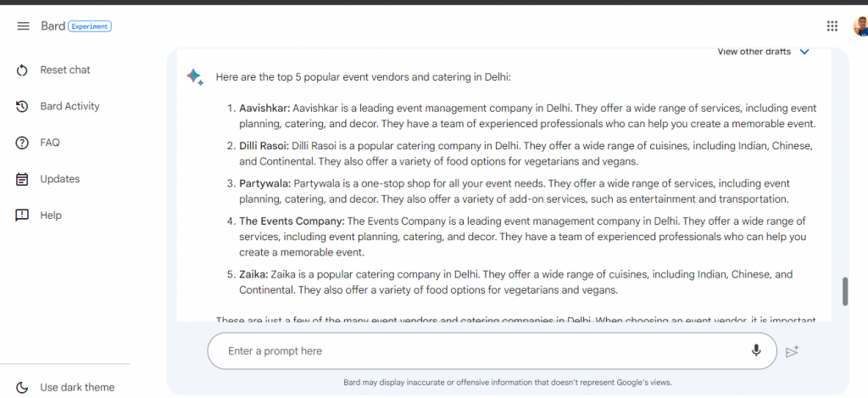The height and width of the screenshot is (398, 868).
Task: Click the microphone voice input icon
Action: (x=755, y=350)
